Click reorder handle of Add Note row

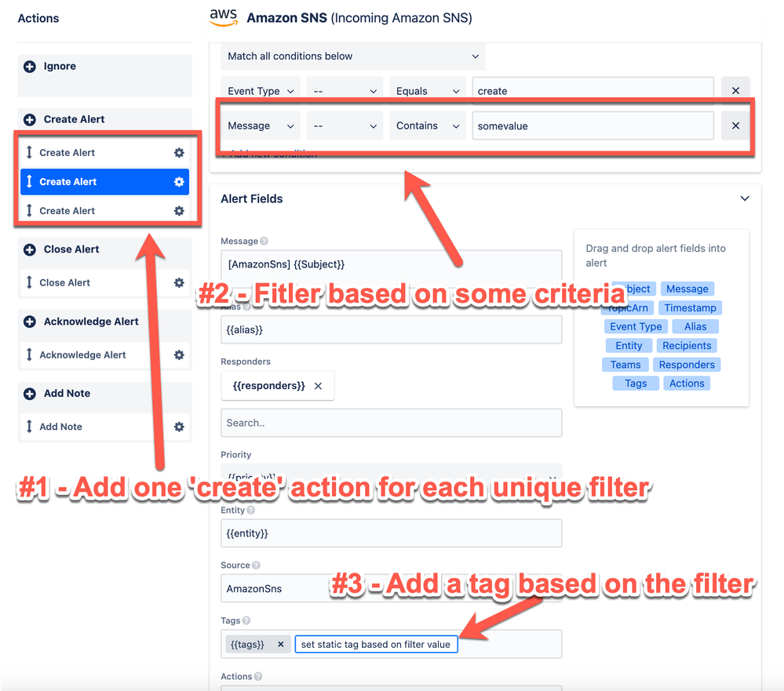[x=29, y=426]
